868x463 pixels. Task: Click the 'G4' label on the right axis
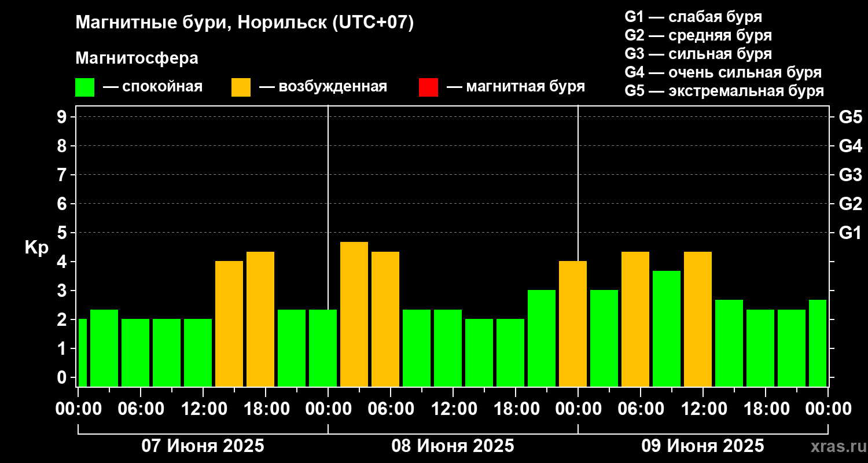(850, 146)
